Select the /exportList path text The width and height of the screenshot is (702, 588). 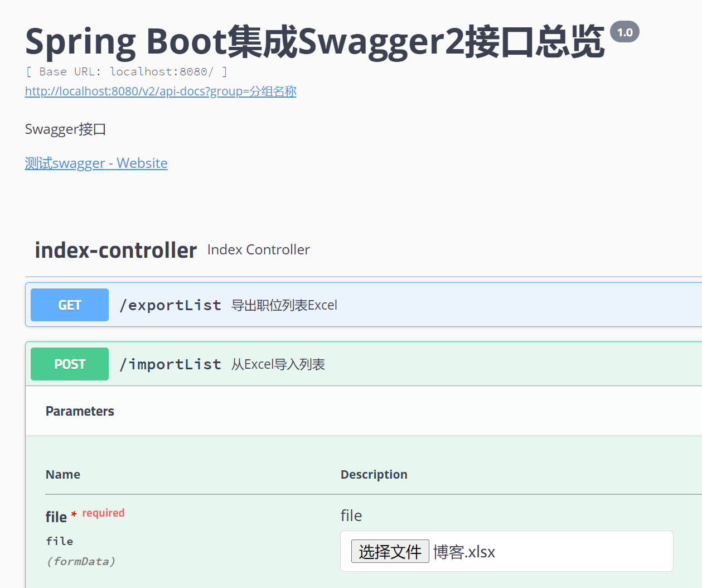[x=170, y=306]
